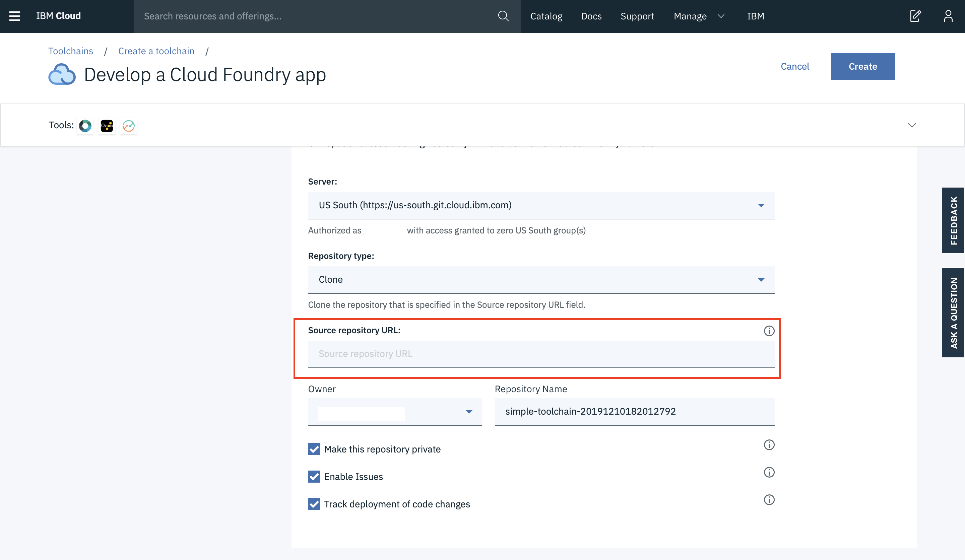Click info icon beside Source repository URL
965x560 pixels.
[x=769, y=331]
